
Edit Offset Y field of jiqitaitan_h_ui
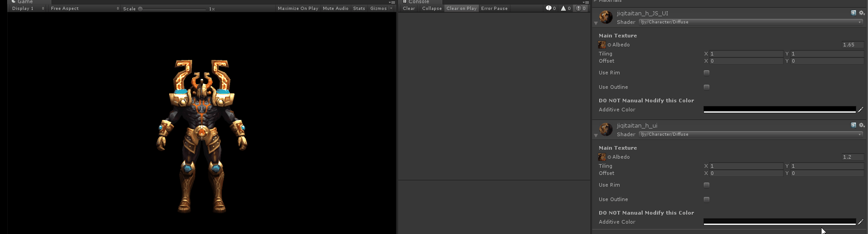(827, 173)
